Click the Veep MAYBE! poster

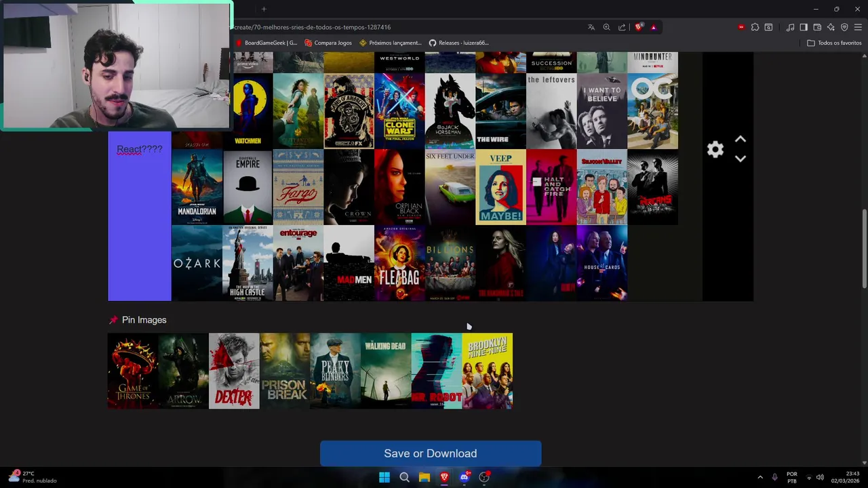pos(500,187)
